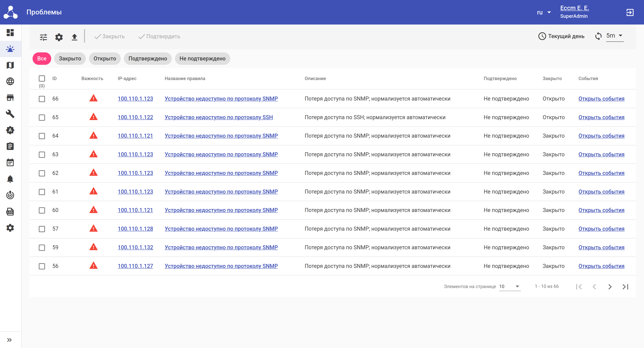Open the ru language dropdown
This screenshot has height=348, width=644.
click(x=544, y=12)
